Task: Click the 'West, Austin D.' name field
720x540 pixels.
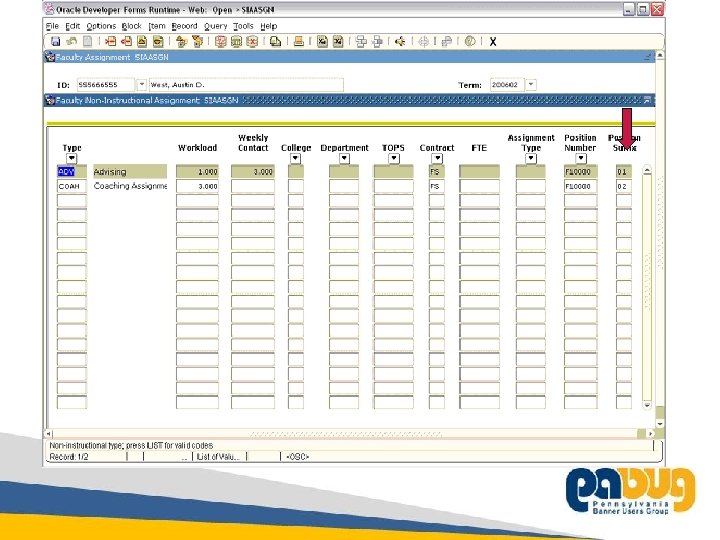Action: click(246, 84)
